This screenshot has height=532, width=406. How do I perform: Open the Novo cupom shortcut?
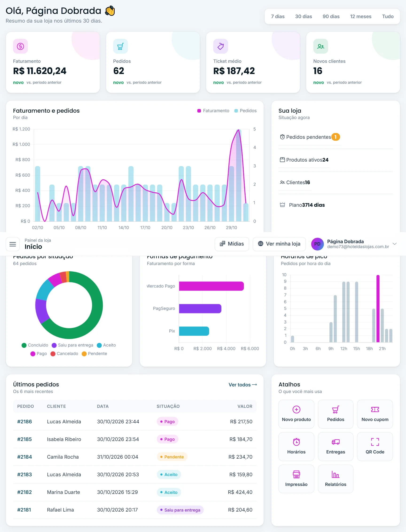coord(375,414)
